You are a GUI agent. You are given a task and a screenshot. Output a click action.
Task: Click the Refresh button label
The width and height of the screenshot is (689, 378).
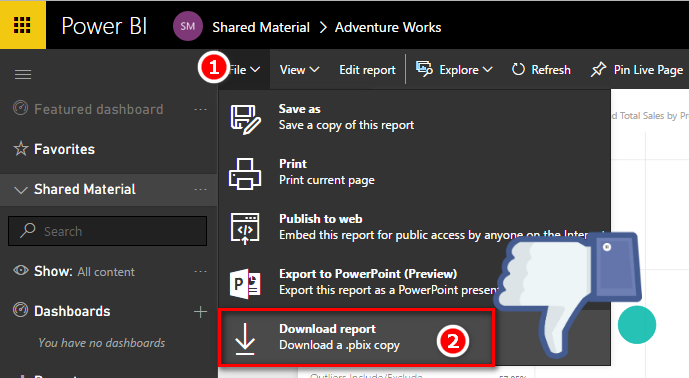pyautogui.click(x=551, y=69)
